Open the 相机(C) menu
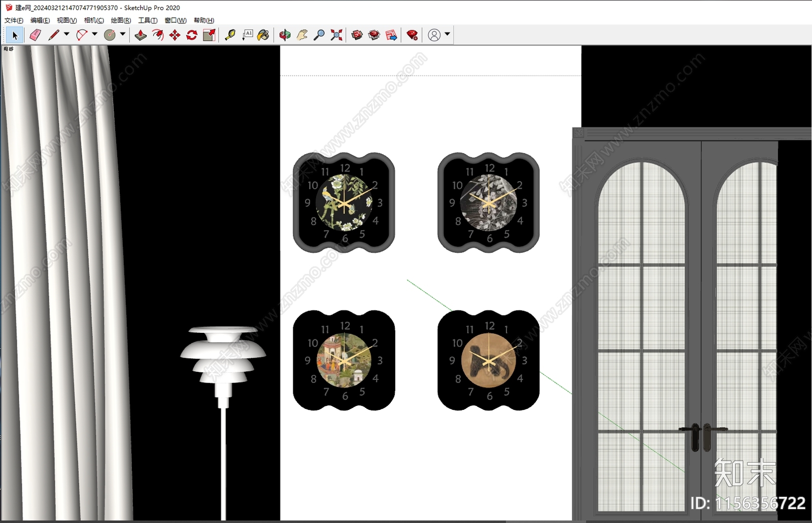The image size is (812, 523). (x=94, y=20)
